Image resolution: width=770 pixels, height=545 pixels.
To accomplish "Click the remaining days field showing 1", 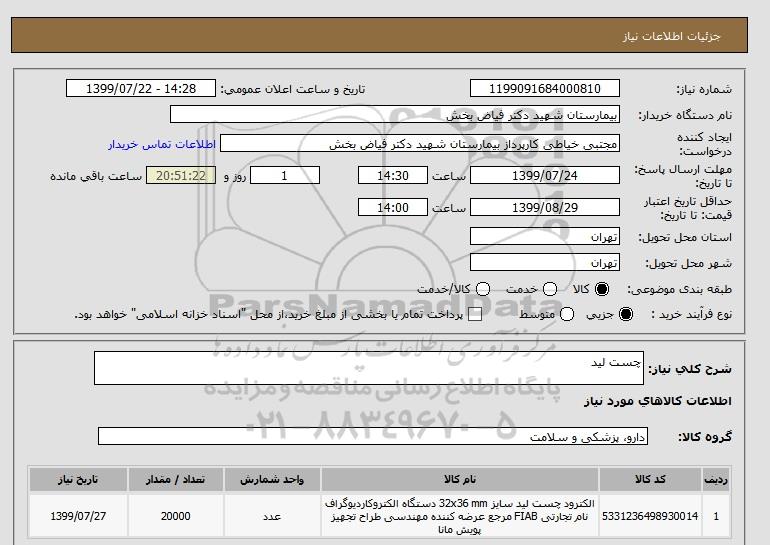I will tap(285, 175).
